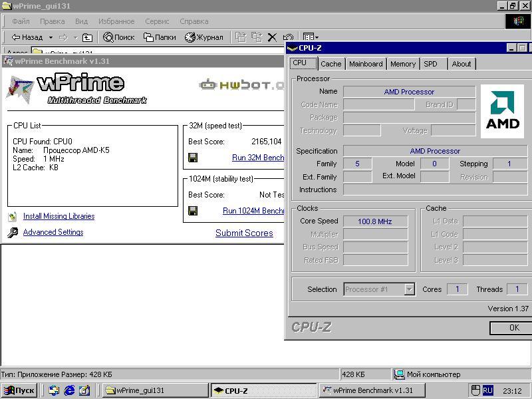Click the Copy To folder icon
This screenshot has width=532, height=399.
257,37
